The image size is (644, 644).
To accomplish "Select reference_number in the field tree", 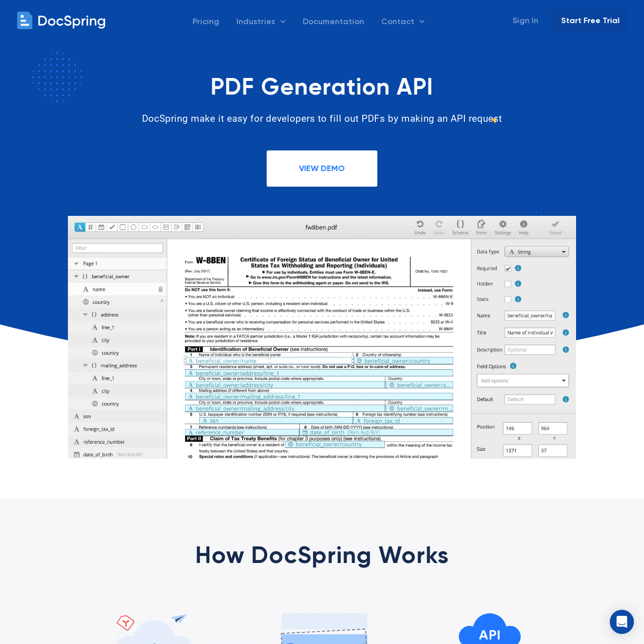I will [x=117, y=442].
